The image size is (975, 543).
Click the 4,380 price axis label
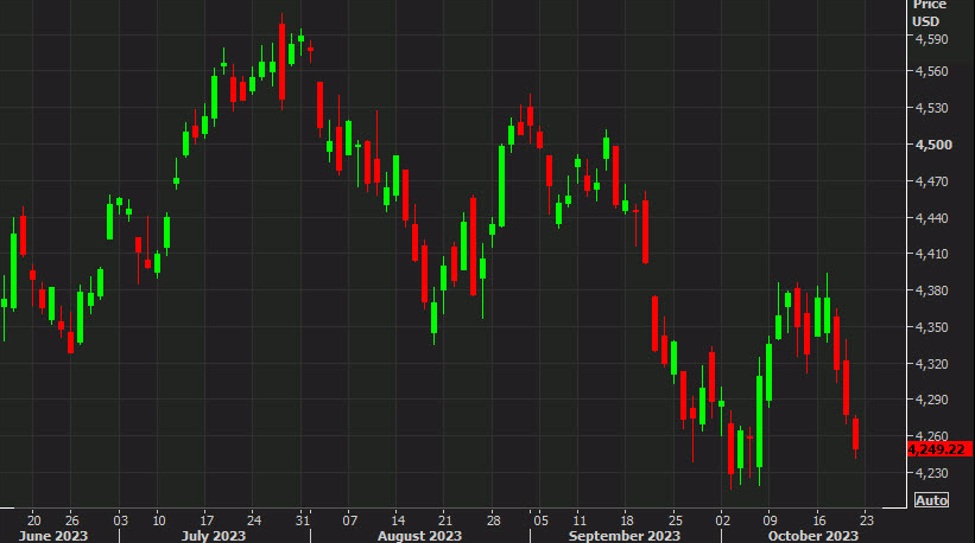tap(931, 290)
